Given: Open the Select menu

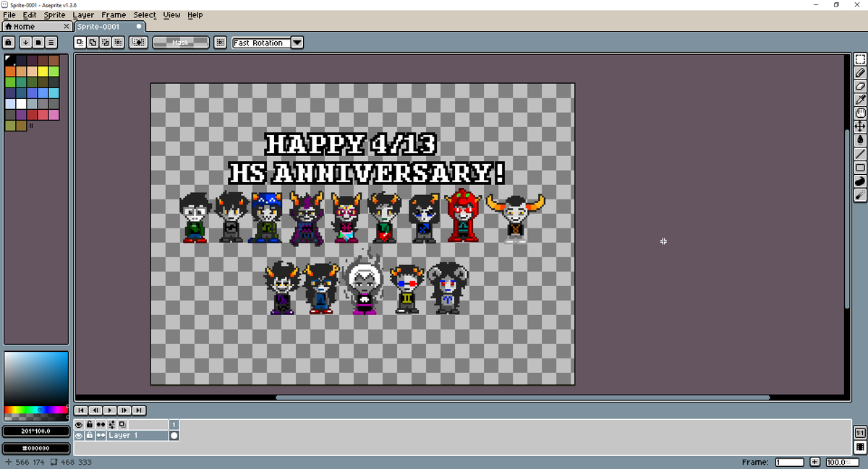Looking at the screenshot, I should 145,14.
